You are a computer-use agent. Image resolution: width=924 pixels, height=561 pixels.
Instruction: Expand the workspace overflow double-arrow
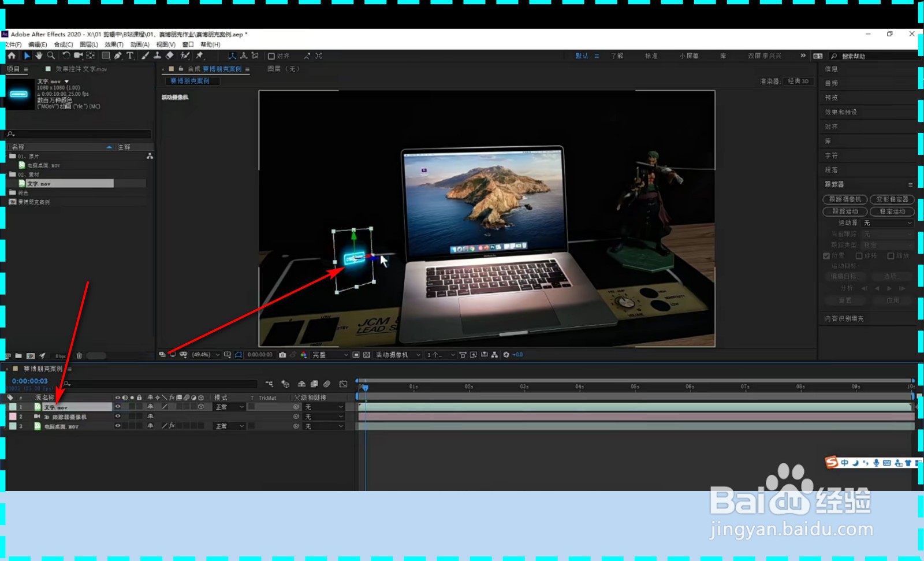tap(803, 55)
